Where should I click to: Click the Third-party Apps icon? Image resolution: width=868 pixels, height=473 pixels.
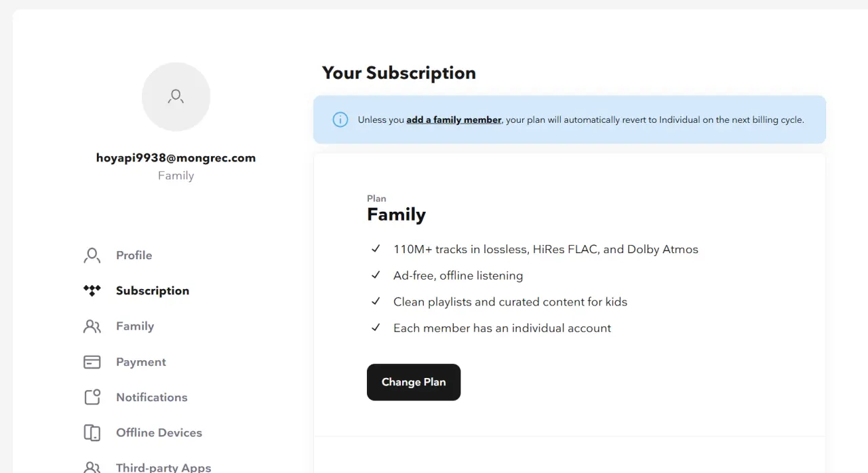92,467
